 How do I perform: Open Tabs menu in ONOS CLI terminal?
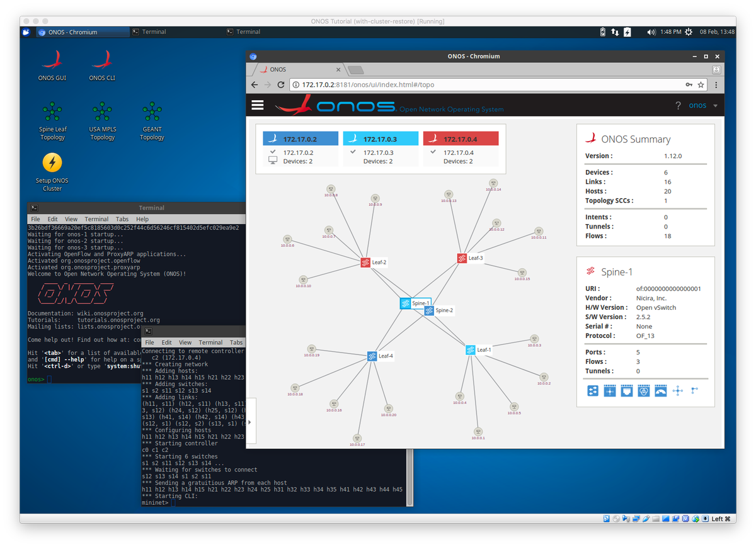tap(122, 219)
